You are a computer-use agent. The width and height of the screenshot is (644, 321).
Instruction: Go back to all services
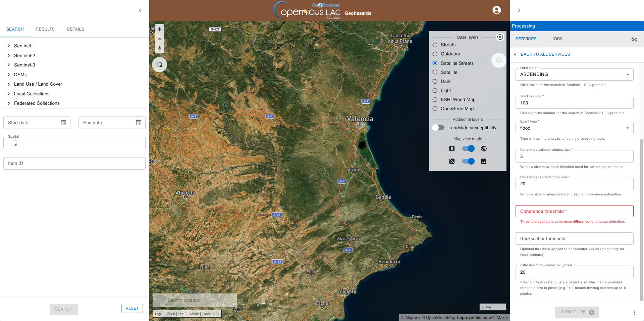pos(545,54)
